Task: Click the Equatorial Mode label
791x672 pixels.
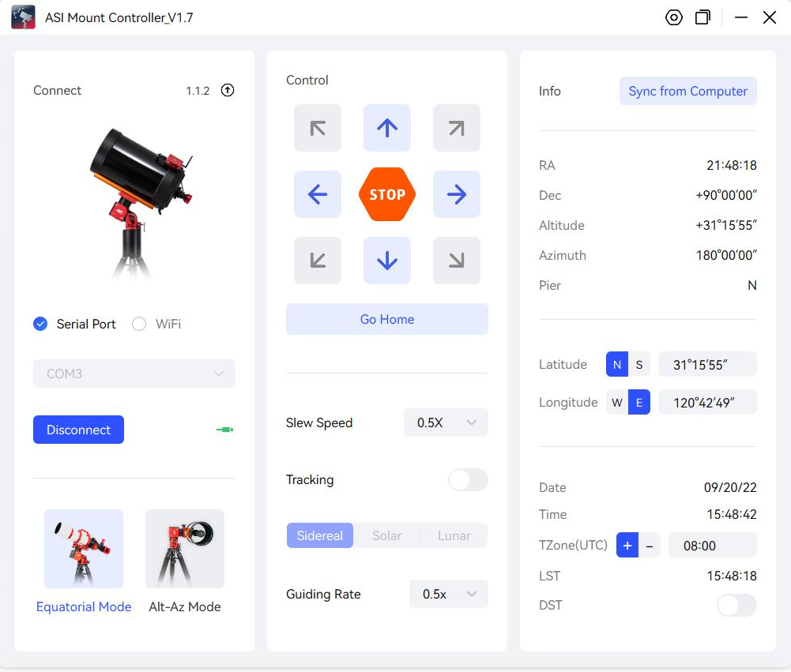Action: (84, 606)
